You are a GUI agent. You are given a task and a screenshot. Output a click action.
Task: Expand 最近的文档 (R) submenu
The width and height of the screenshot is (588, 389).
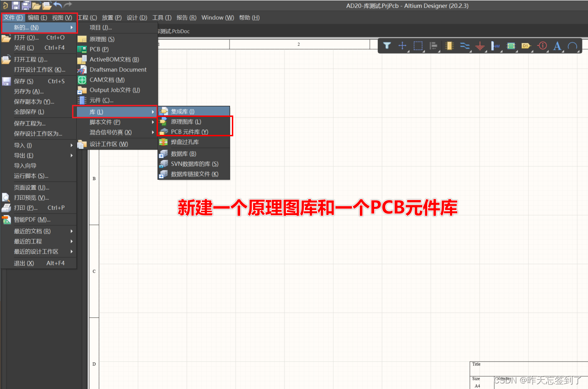[39, 231]
